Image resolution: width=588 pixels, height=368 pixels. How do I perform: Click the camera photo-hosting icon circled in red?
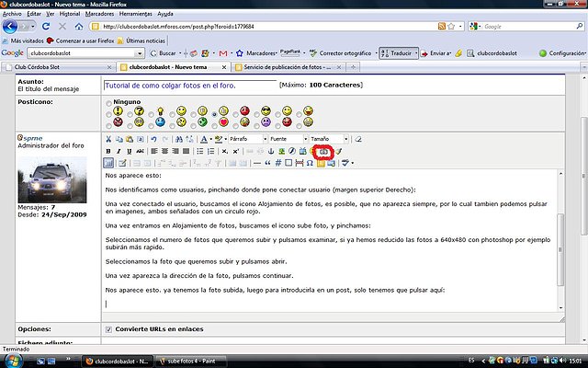[323, 152]
